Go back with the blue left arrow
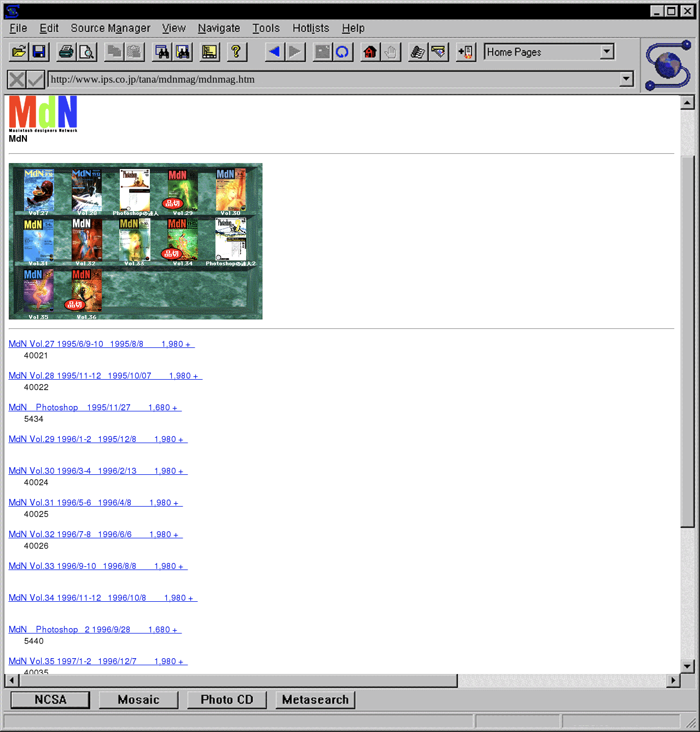Screen dimensions: 700x732 pyautogui.click(x=275, y=52)
